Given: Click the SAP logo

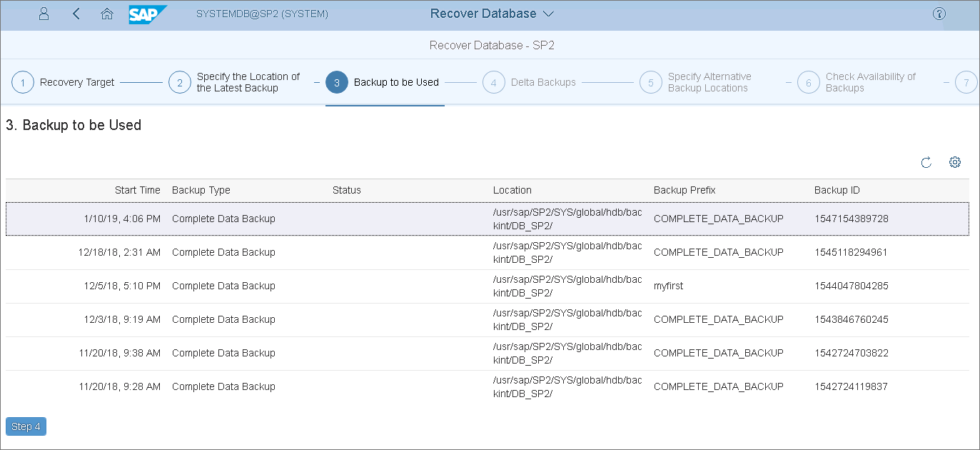Looking at the screenshot, I should tap(148, 14).
